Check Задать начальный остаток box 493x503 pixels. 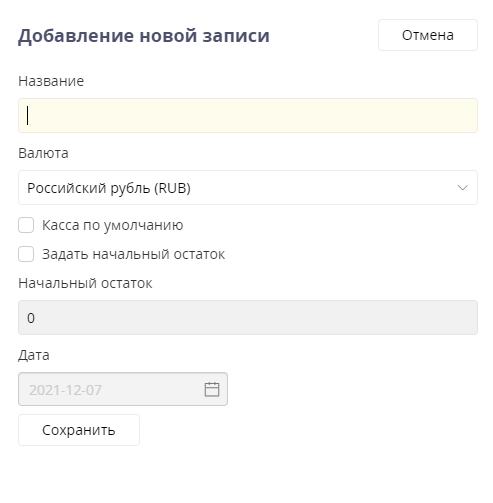tap(26, 254)
